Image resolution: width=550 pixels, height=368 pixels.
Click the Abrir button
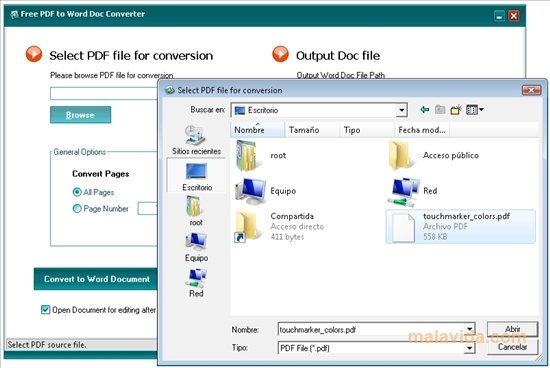[x=512, y=329]
